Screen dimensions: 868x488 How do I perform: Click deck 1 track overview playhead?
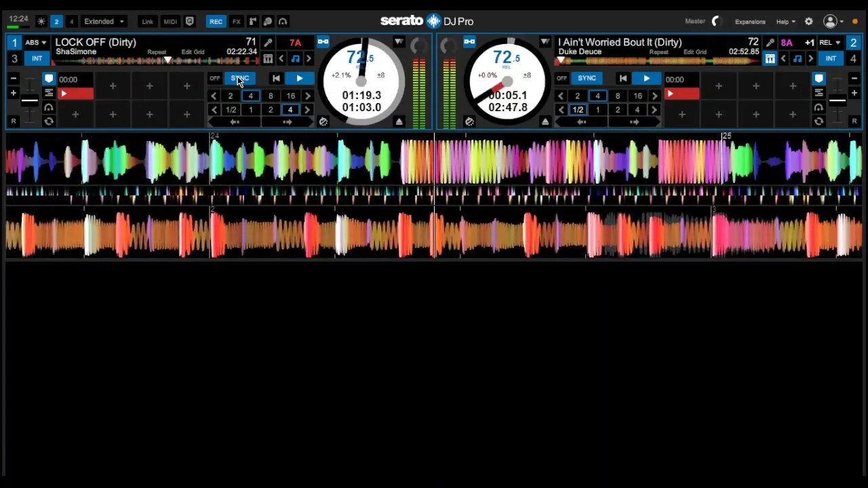coord(168,60)
